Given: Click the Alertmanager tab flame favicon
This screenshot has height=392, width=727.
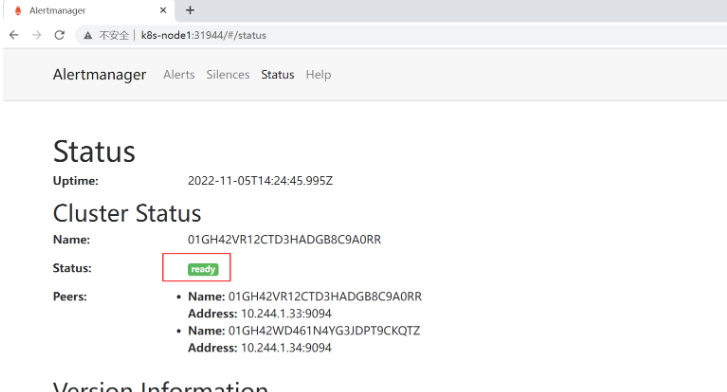Looking at the screenshot, I should [18, 10].
